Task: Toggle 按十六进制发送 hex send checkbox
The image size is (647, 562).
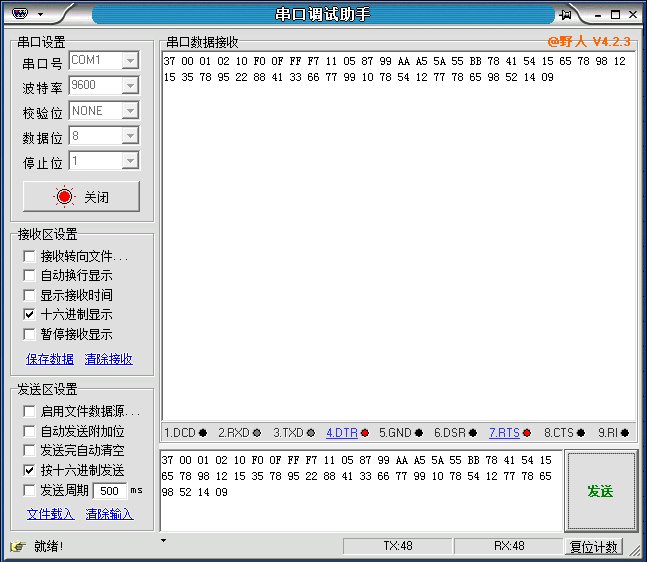Action: tap(30, 470)
